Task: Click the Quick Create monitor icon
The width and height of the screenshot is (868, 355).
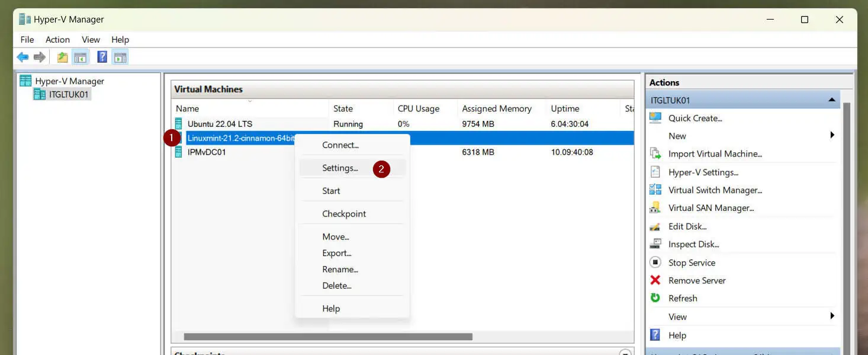Action: 655,118
